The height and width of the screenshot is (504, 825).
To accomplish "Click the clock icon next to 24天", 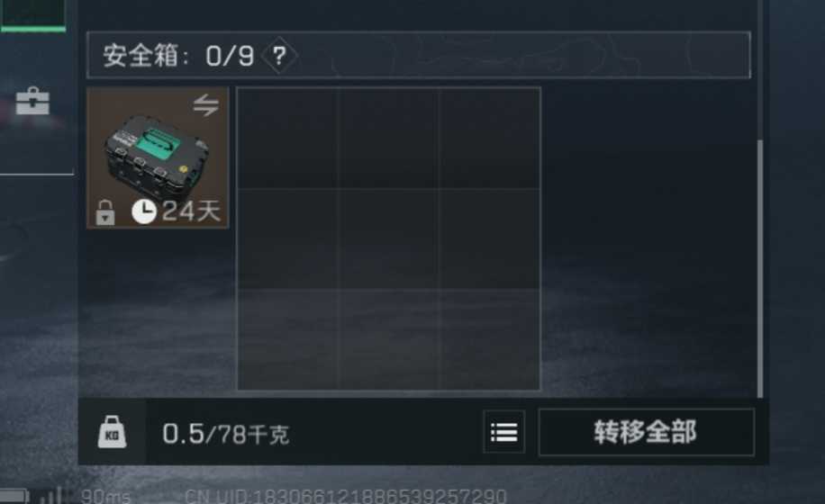I will coord(143,211).
